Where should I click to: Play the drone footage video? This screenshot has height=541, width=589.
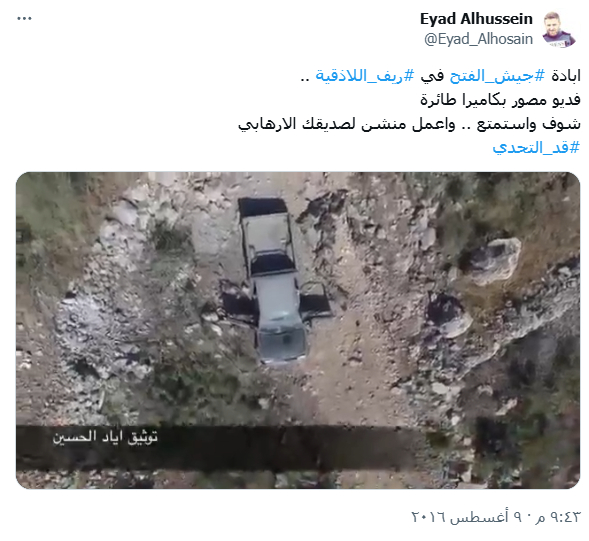tap(298, 330)
